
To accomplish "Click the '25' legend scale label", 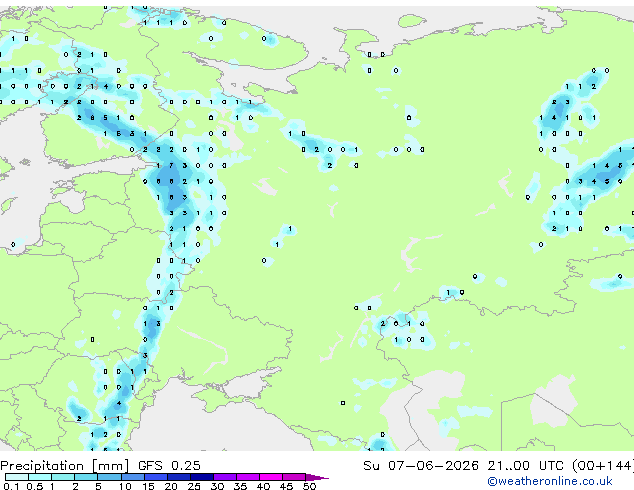I will 194,486.
